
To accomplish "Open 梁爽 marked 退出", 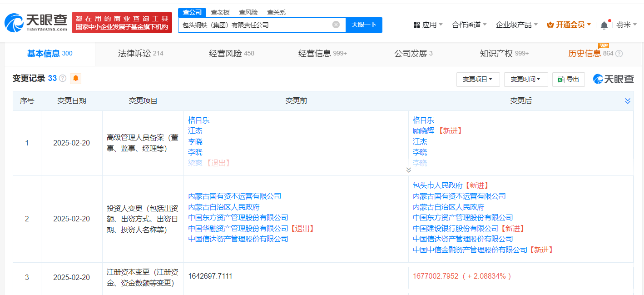I will (x=195, y=163).
